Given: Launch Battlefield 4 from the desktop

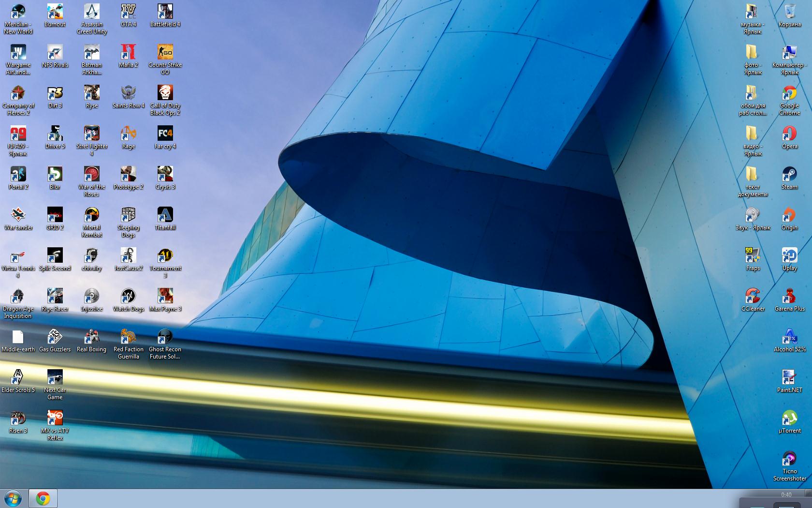Looking at the screenshot, I should coord(165,15).
